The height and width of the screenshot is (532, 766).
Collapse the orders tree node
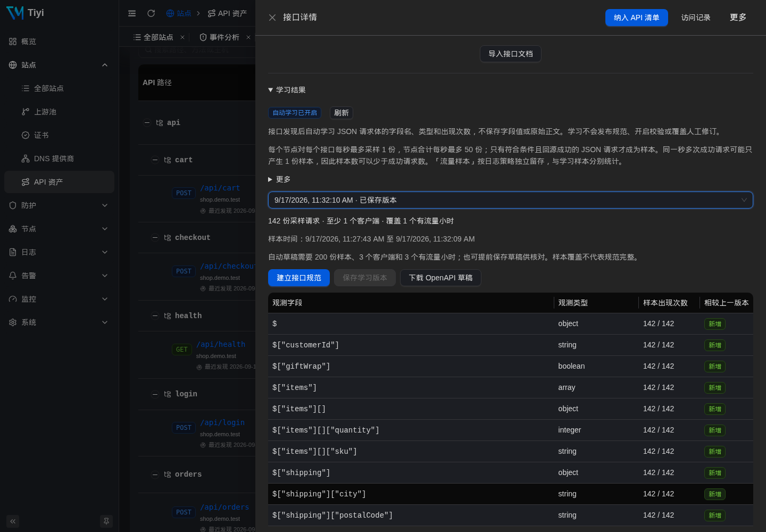point(155,474)
